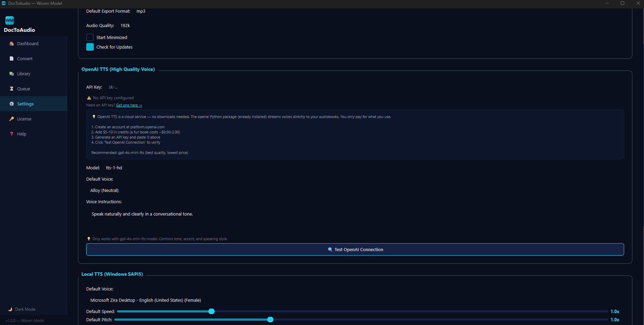Click the Help question mark icon
The image size is (644, 325).
pos(12,134)
